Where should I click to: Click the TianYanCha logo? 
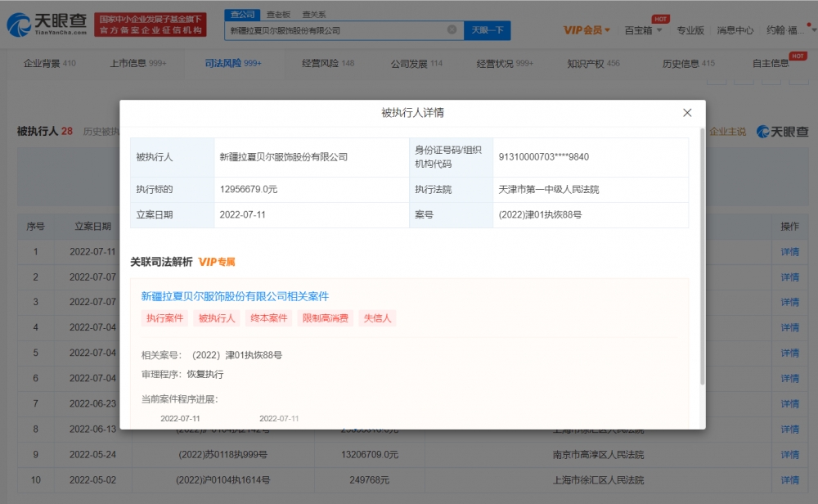click(x=47, y=25)
